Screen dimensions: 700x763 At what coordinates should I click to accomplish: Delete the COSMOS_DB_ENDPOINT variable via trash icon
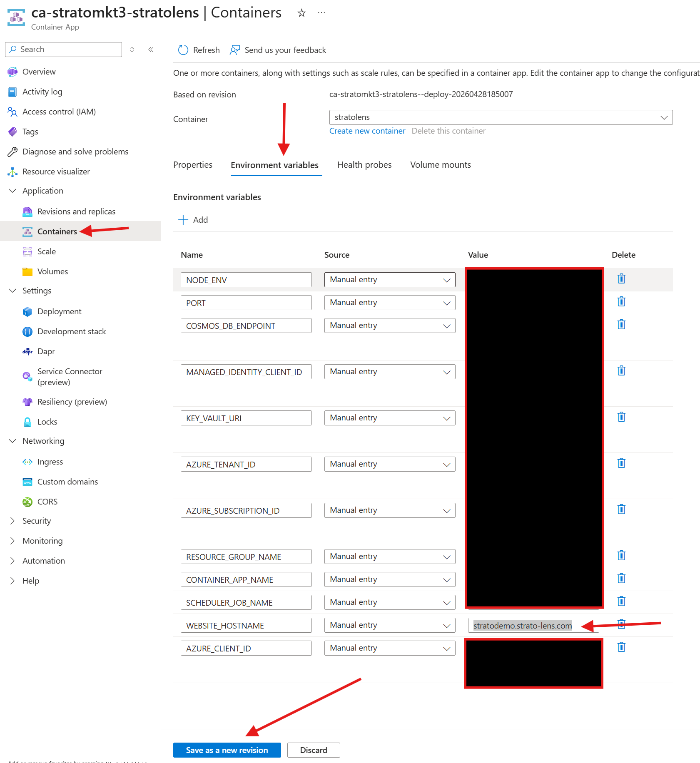point(621,324)
